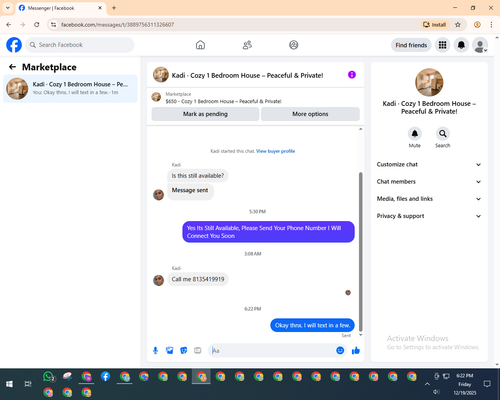Click More options button
This screenshot has width=500, height=400.
point(310,114)
